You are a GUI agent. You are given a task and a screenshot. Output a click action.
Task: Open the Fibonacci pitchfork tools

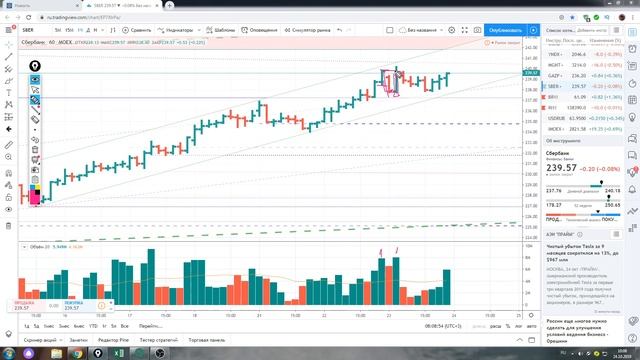pos(9,69)
